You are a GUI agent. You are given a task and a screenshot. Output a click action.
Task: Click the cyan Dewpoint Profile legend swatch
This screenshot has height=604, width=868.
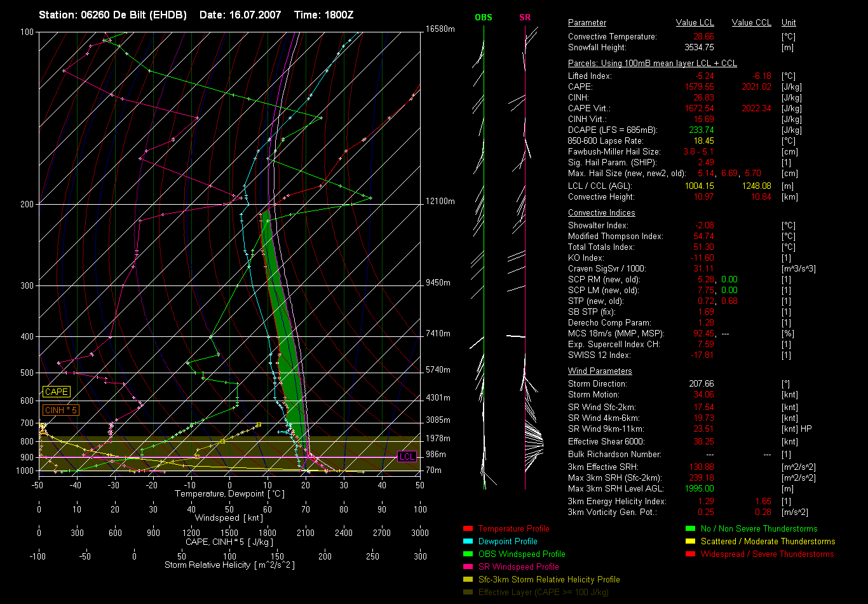pos(468,541)
